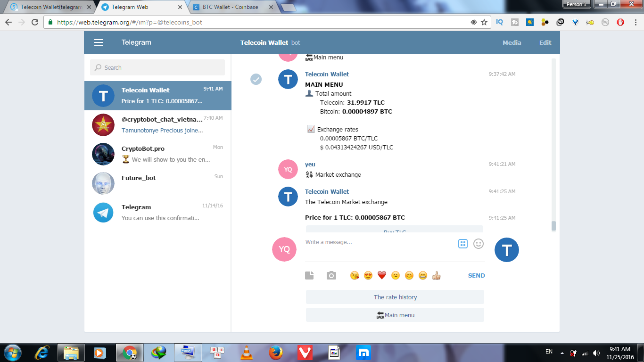
Task: Click the blue sun/moon extension icon
Action: point(530,22)
